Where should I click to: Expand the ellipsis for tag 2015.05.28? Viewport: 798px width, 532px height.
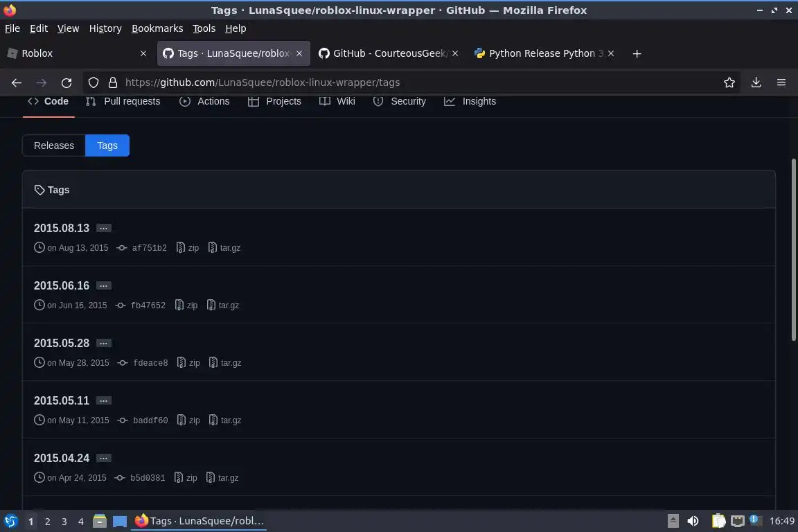(104, 343)
